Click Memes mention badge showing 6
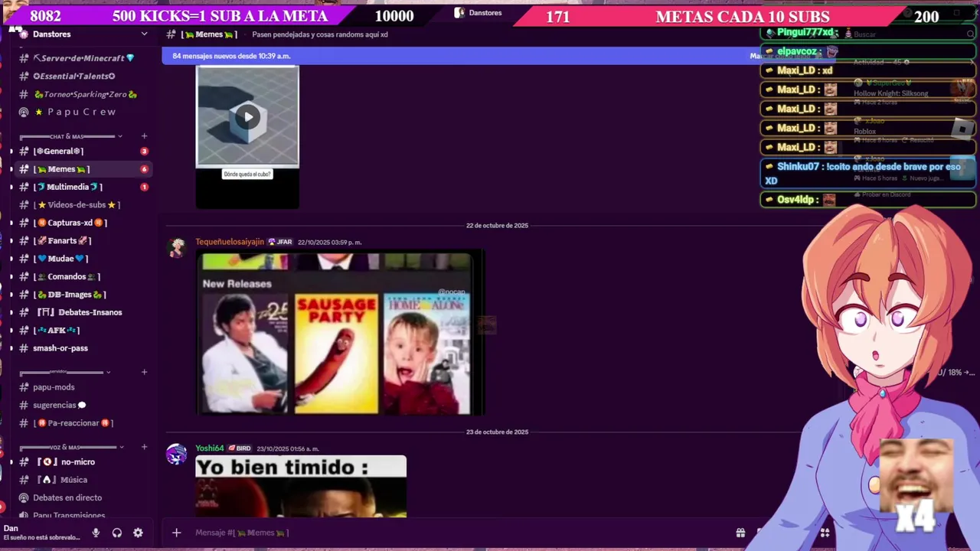980x551 pixels. click(x=144, y=169)
